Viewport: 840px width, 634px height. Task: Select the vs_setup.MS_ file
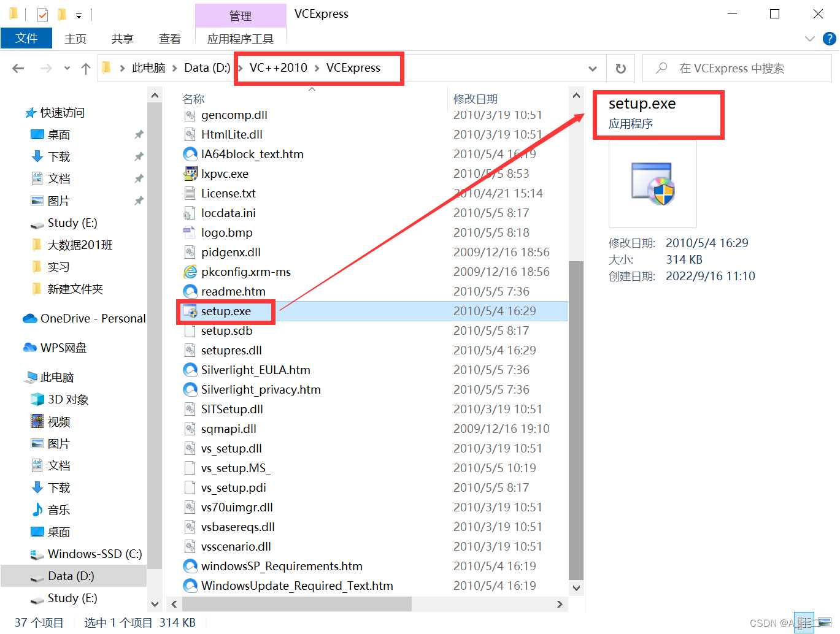(x=236, y=468)
